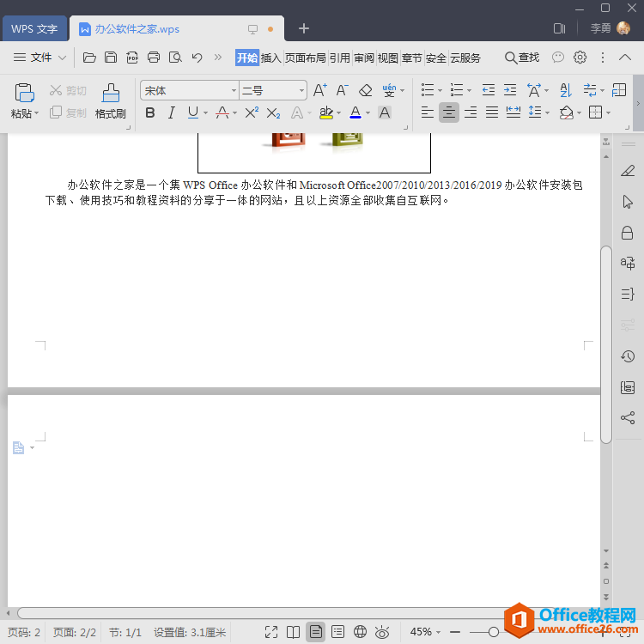Decrease paragraph indent
The height and width of the screenshot is (644, 644).
[489, 89]
